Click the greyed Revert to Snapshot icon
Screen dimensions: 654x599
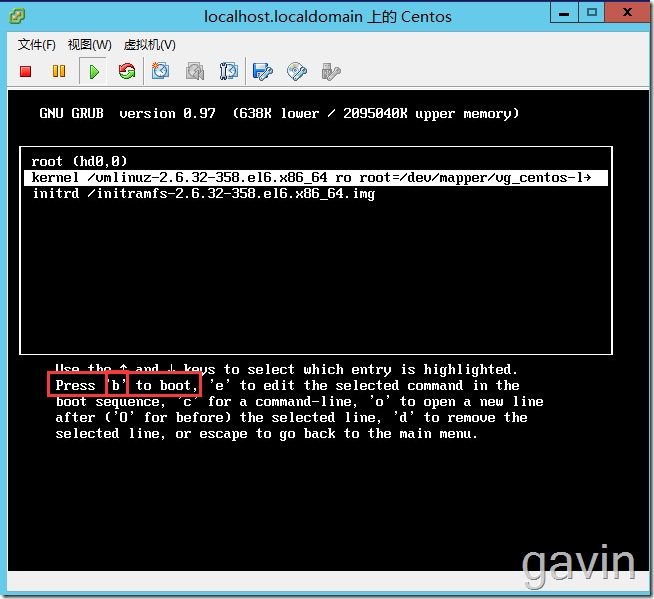(195, 71)
